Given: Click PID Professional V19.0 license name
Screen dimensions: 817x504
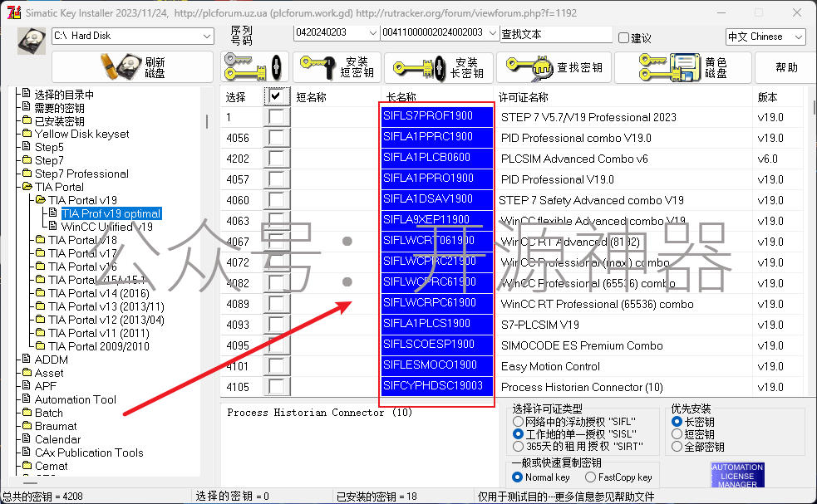Looking at the screenshot, I should [557, 179].
